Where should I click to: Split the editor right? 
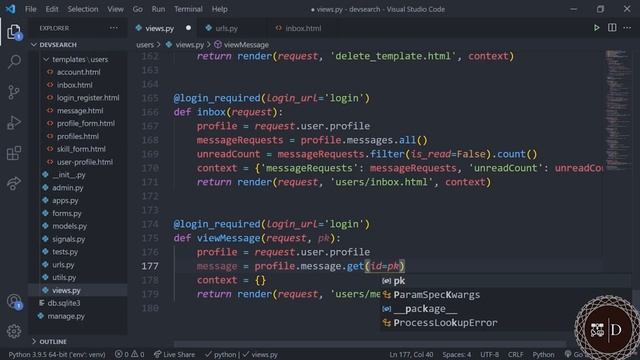[x=612, y=28]
